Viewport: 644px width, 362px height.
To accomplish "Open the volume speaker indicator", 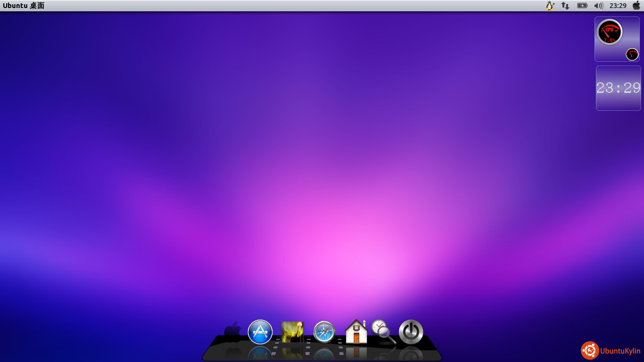I will tap(599, 6).
